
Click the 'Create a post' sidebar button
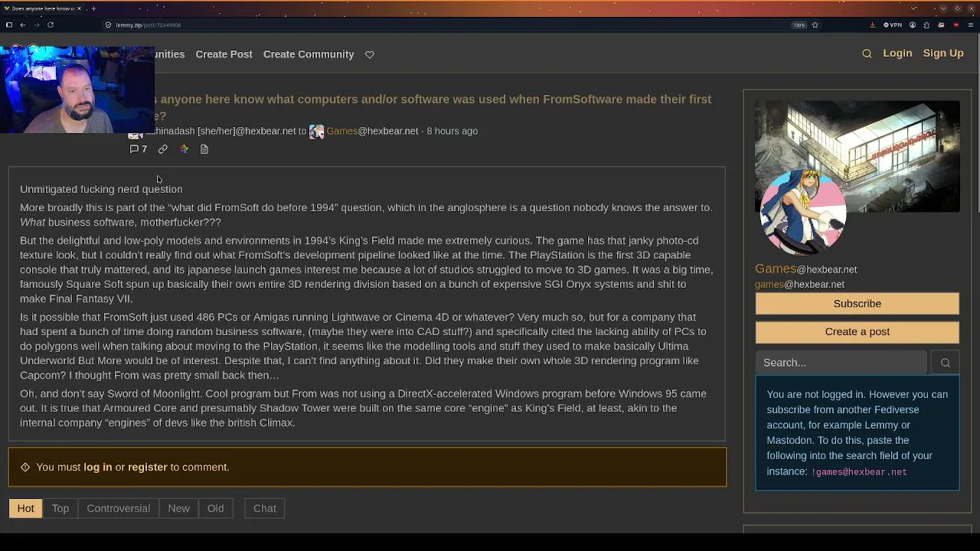pyautogui.click(x=857, y=331)
